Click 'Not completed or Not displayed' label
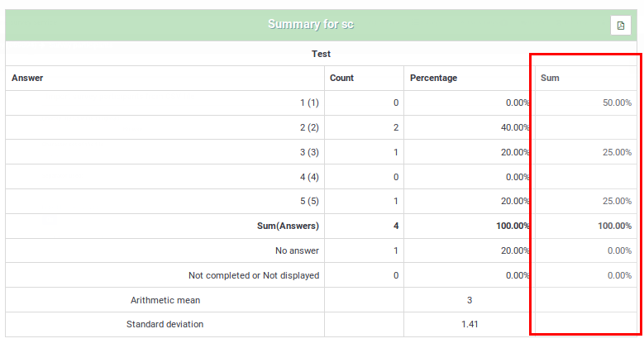This screenshot has height=348, width=644. coord(254,275)
